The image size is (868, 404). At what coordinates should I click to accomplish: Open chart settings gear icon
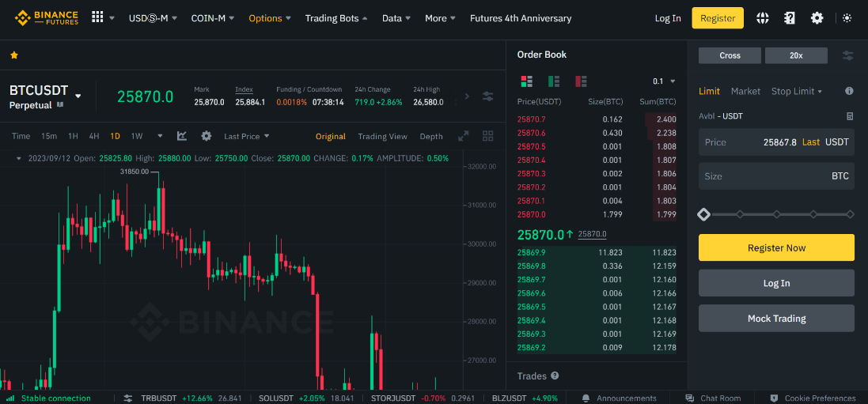206,136
